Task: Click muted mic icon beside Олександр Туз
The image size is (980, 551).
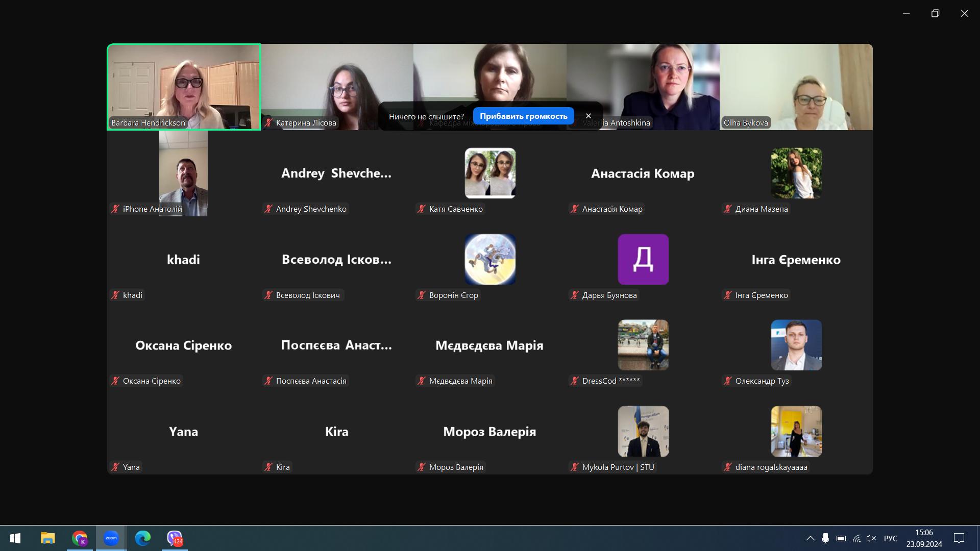Action: [x=728, y=381]
